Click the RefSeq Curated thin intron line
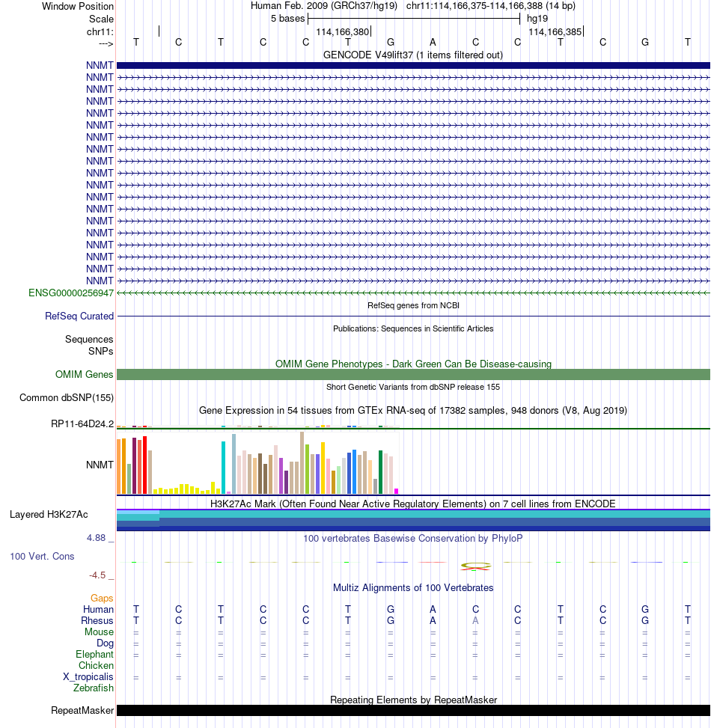Viewport: 711px width, 728px height. [413, 316]
